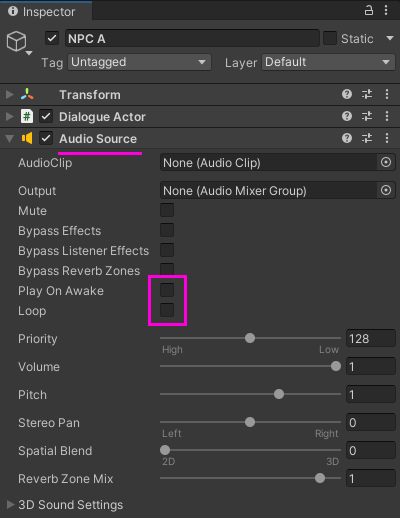Tick the Mute checkbox
The width and height of the screenshot is (400, 518).
tap(167, 210)
